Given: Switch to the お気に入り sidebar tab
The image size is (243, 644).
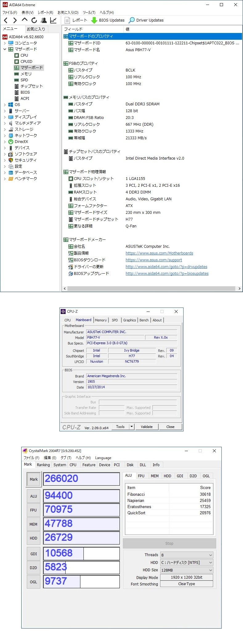Looking at the screenshot, I should pos(36,29).
